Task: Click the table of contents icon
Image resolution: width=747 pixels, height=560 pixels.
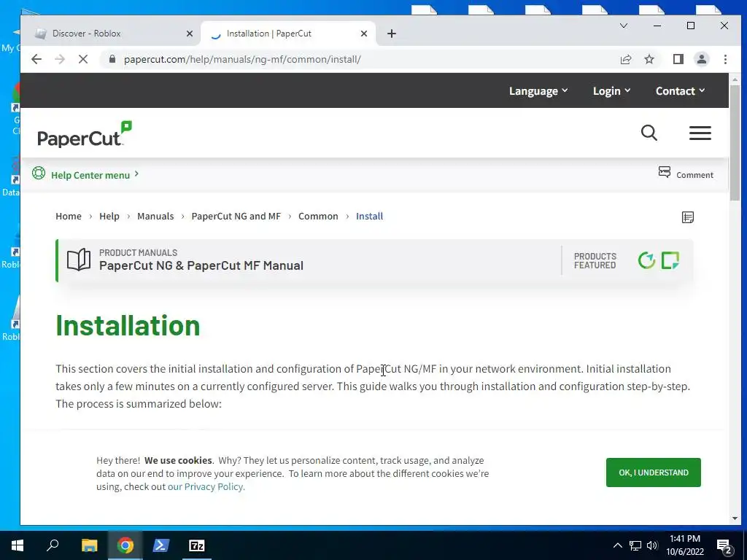Action: pos(687,217)
